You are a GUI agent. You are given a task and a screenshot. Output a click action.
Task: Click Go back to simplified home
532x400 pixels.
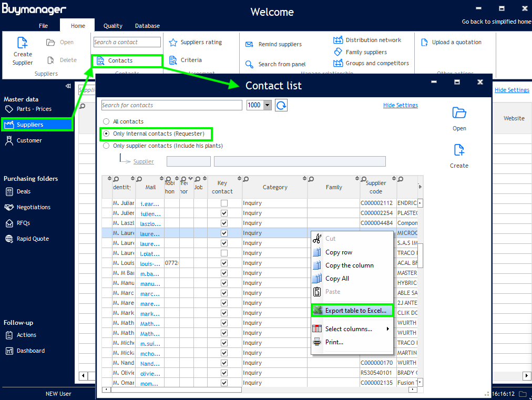(496, 22)
